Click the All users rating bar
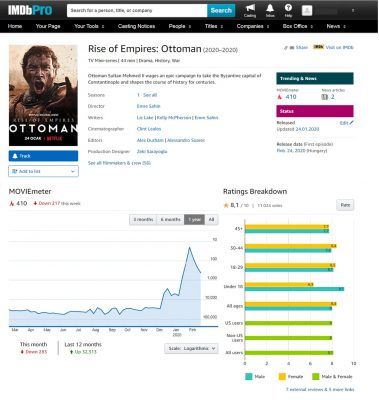 click(x=289, y=353)
